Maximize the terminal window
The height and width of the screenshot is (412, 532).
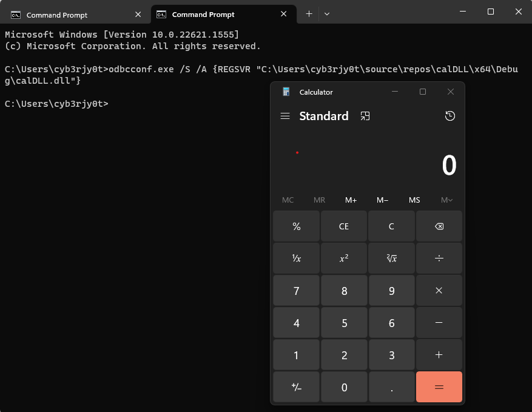click(491, 12)
